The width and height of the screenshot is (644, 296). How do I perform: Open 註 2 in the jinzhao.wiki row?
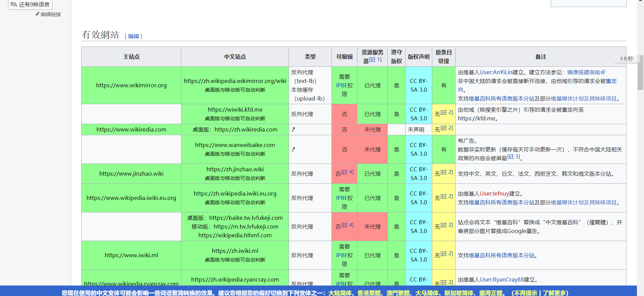(x=446, y=172)
